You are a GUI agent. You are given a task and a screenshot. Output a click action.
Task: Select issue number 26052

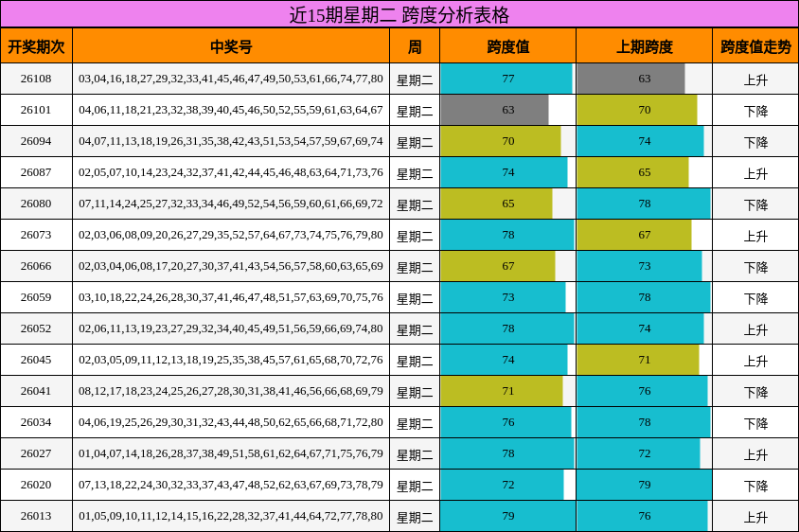[x=36, y=328]
